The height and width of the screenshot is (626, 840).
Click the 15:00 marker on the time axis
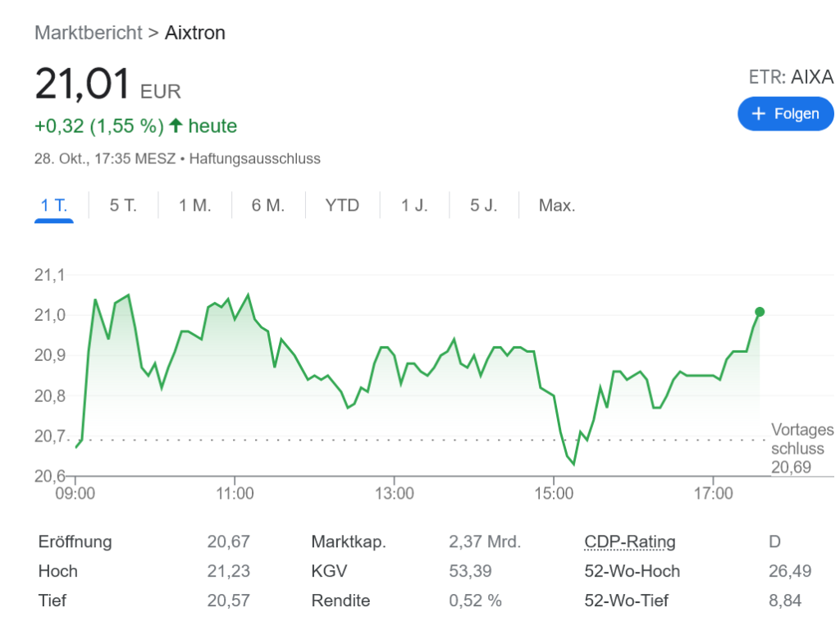(x=554, y=494)
